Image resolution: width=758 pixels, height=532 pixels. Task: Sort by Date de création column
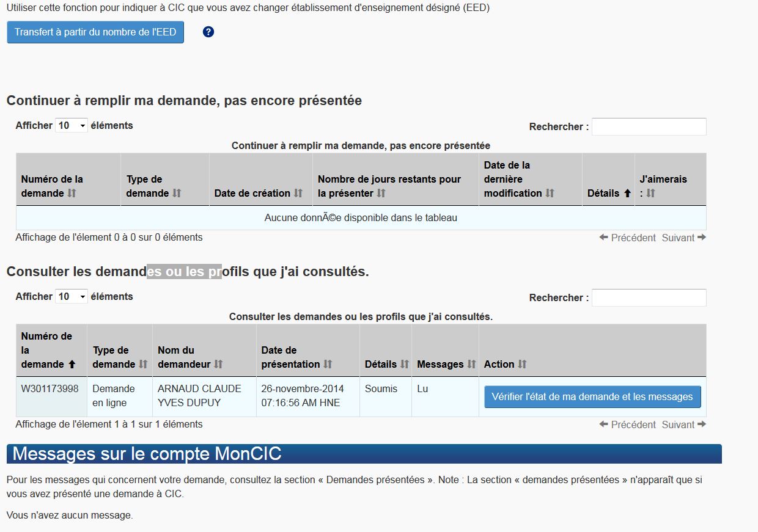point(261,180)
